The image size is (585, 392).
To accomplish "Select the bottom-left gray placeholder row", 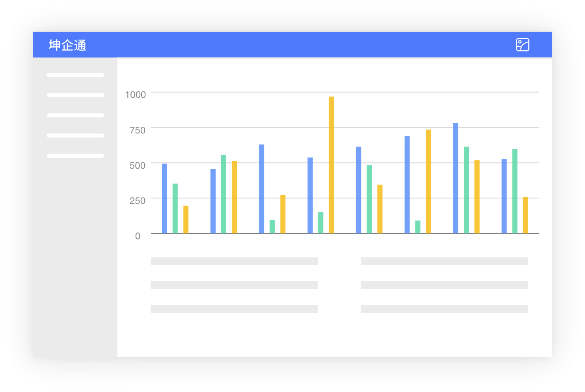I will 234,309.
